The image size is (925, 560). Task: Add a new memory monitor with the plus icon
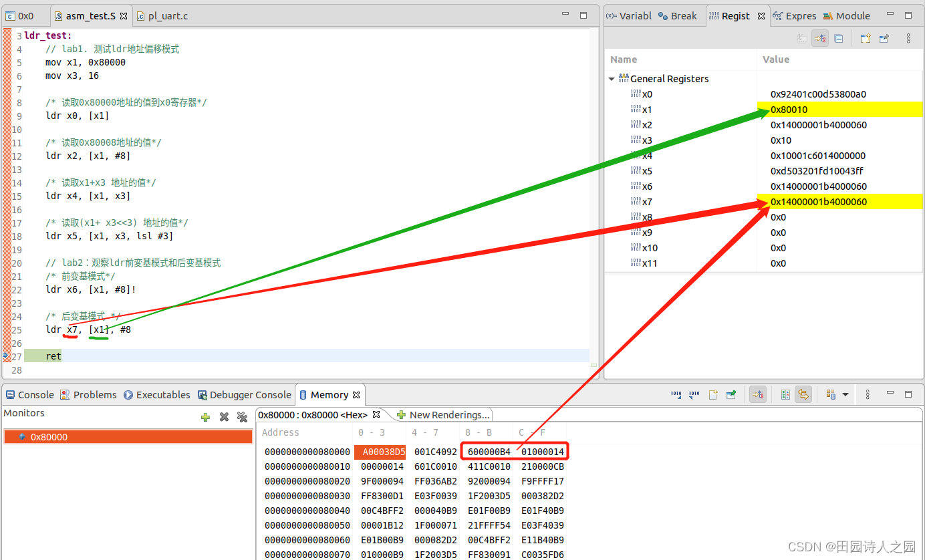tap(205, 417)
